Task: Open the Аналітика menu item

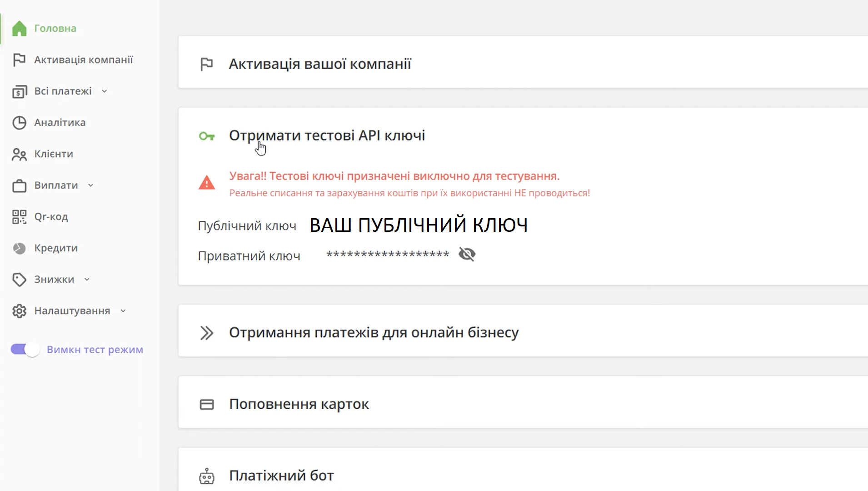Action: click(60, 123)
